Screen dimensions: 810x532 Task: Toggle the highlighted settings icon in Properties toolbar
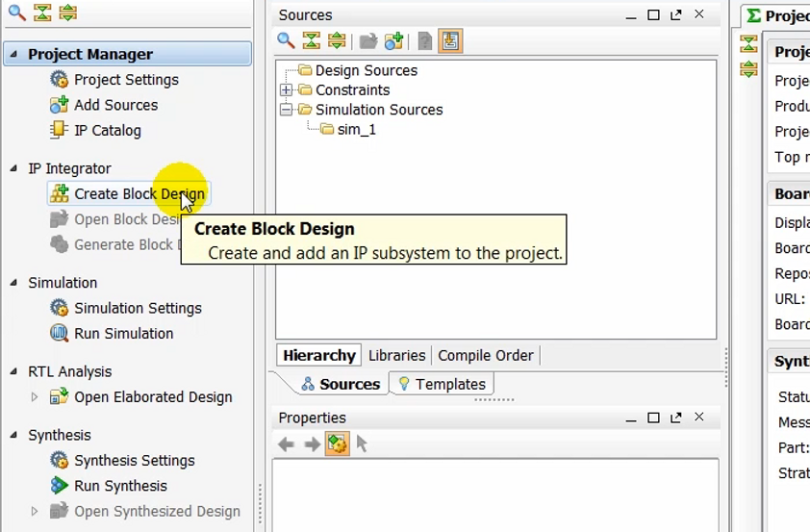337,443
